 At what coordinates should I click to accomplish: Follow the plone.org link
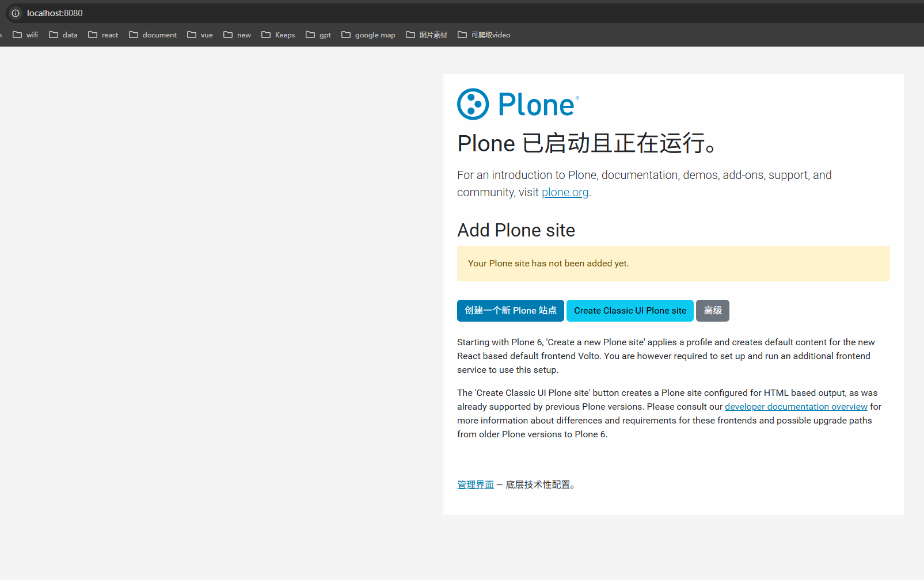coord(565,192)
